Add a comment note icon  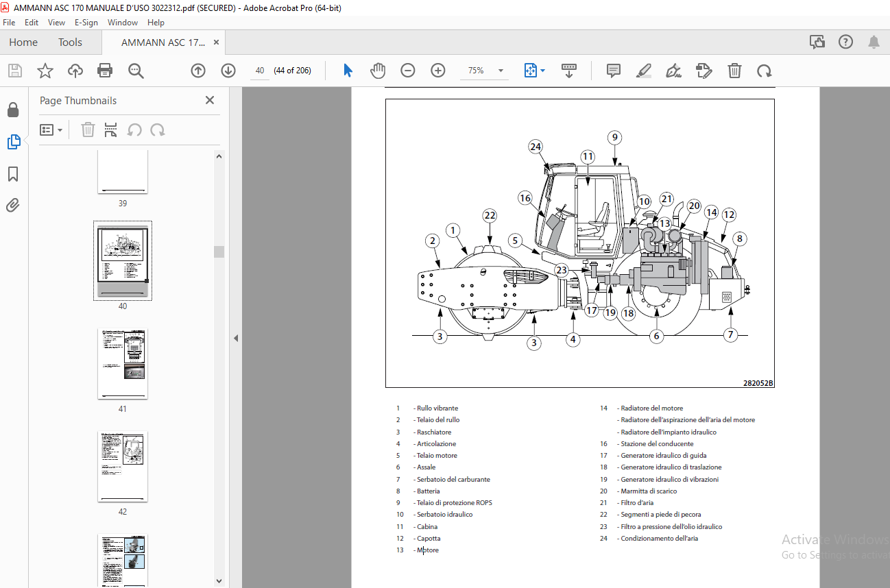[614, 71]
